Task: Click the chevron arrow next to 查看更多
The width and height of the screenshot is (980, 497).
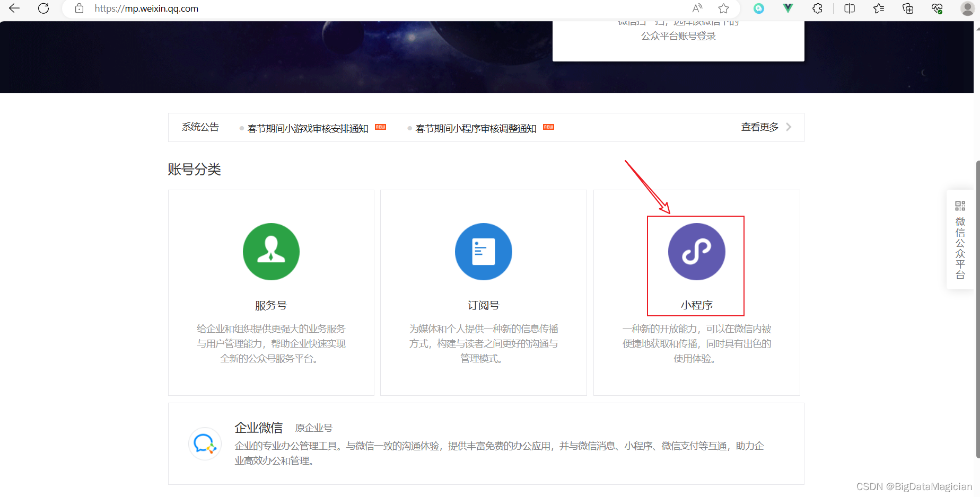Action: point(789,127)
